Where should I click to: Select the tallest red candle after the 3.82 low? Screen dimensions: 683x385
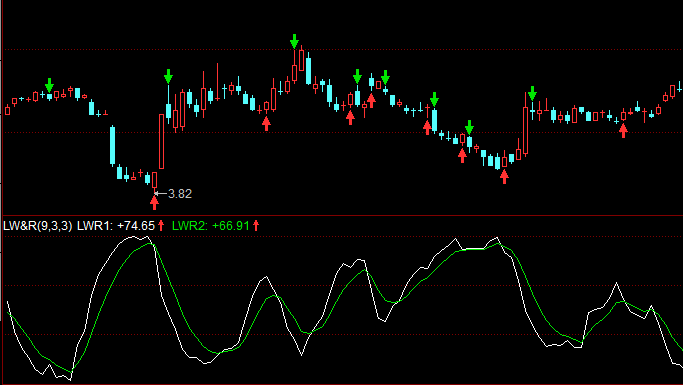click(162, 141)
